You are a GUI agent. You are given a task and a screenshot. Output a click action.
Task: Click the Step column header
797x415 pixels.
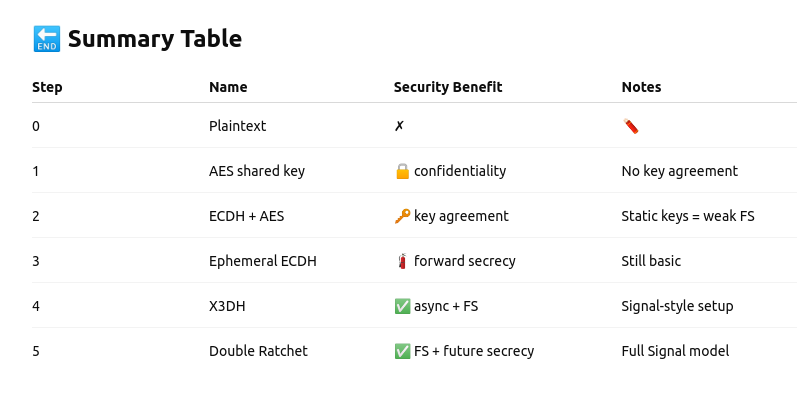[x=47, y=87]
